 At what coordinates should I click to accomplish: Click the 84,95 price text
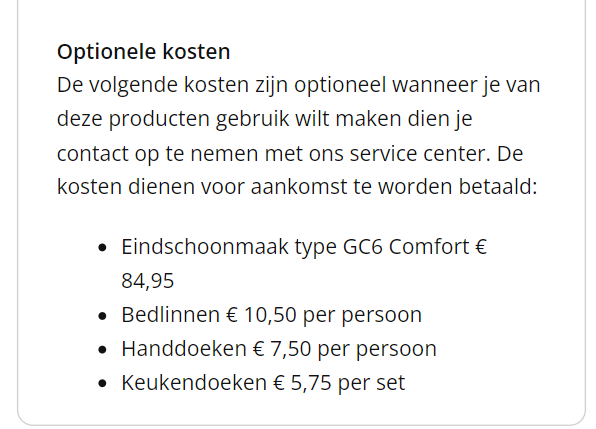point(147,281)
